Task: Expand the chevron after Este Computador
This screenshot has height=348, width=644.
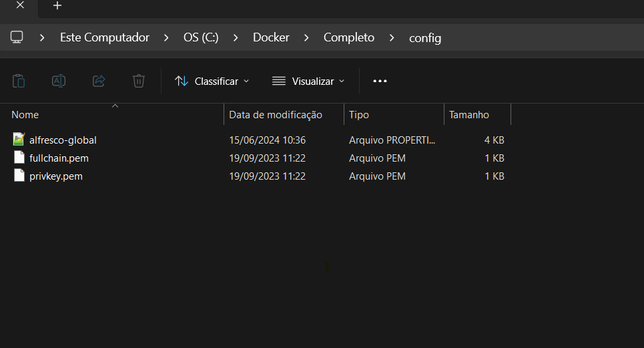Action: click(x=166, y=37)
